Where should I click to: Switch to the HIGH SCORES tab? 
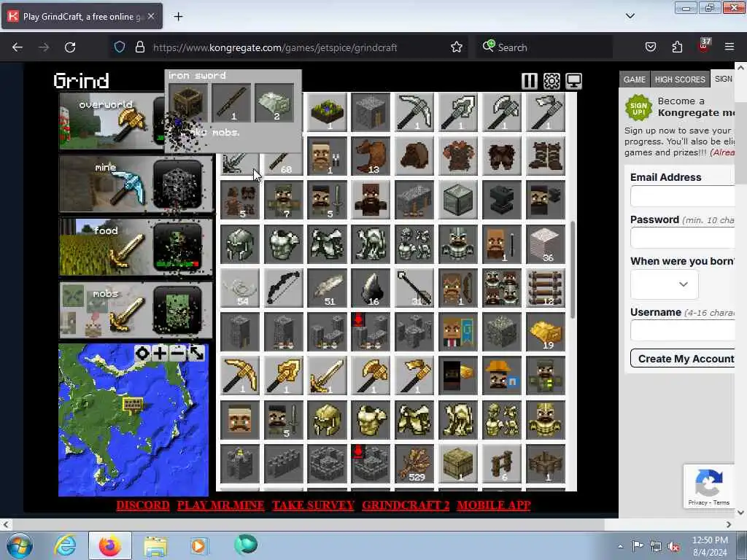[680, 79]
